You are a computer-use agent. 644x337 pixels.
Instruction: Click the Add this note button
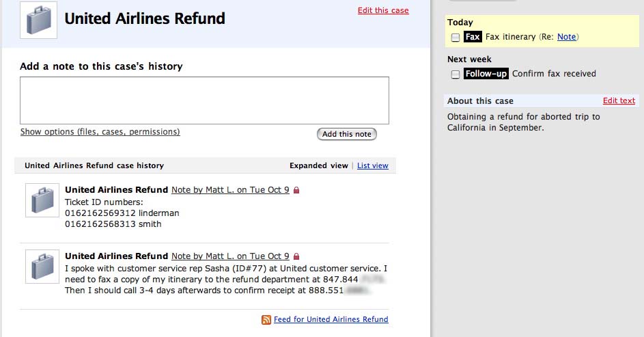(347, 134)
